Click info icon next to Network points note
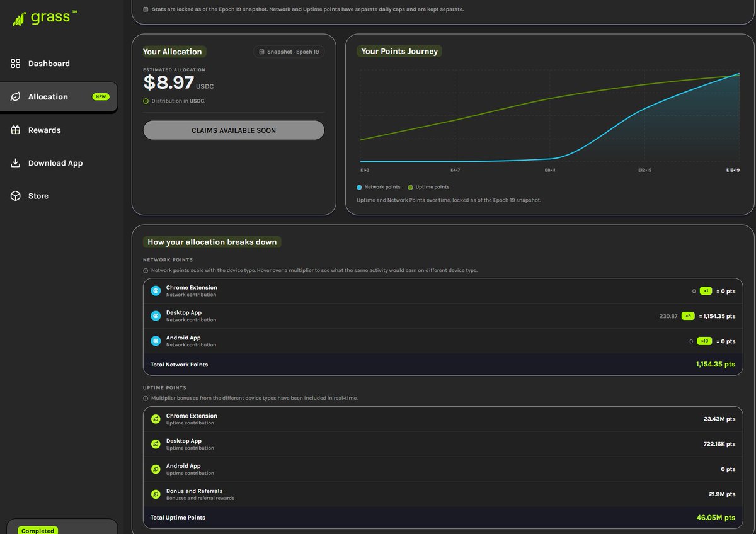This screenshot has width=756, height=534. [146, 270]
